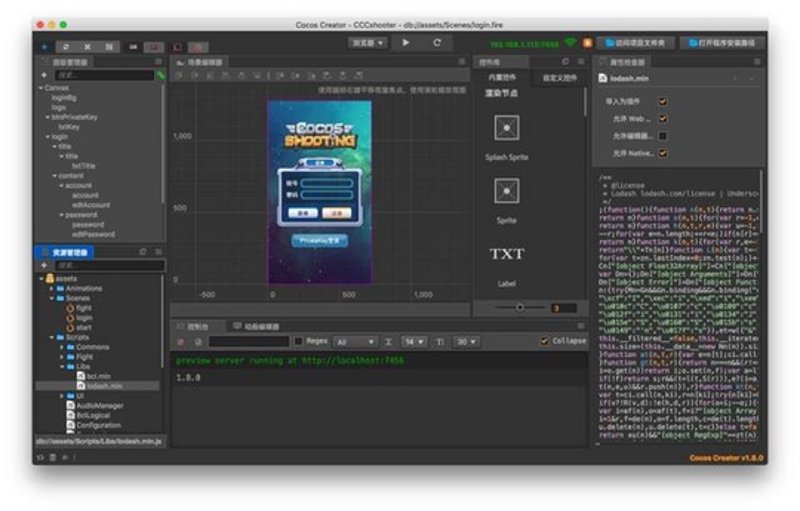The image size is (800, 511).
Task: Click the plus icon in the hierarchy panel
Action: coord(44,75)
